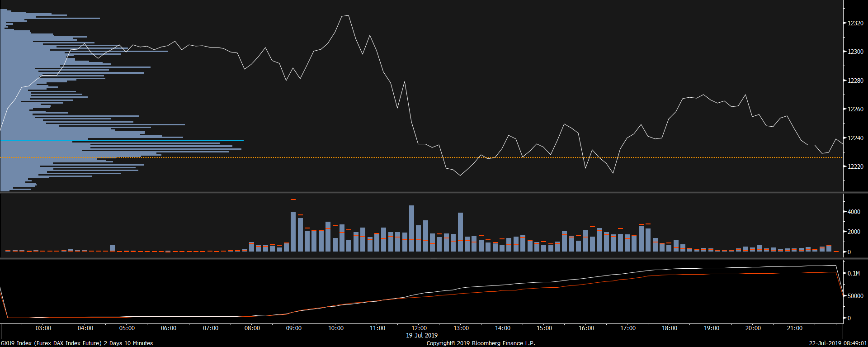Image resolution: width=868 pixels, height=347 pixels.
Task: Click the 22-Jul-2019 timestamp at bottom right
Action: tap(838, 343)
